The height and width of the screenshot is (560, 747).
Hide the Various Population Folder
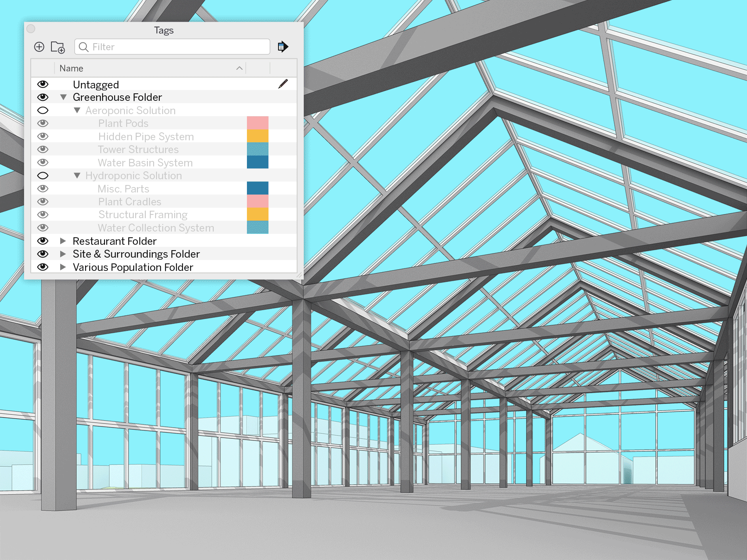point(43,267)
